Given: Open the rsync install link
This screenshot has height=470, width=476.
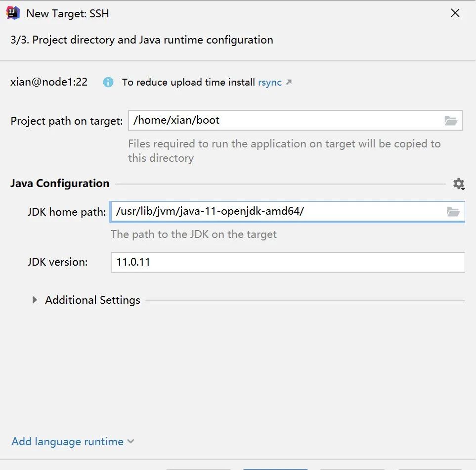Looking at the screenshot, I should tap(269, 82).
